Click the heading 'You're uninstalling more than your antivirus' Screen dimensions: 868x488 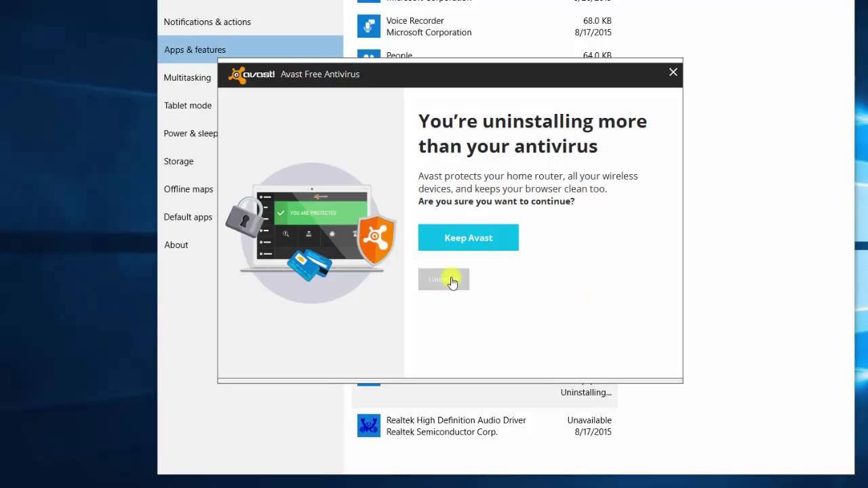(x=532, y=134)
